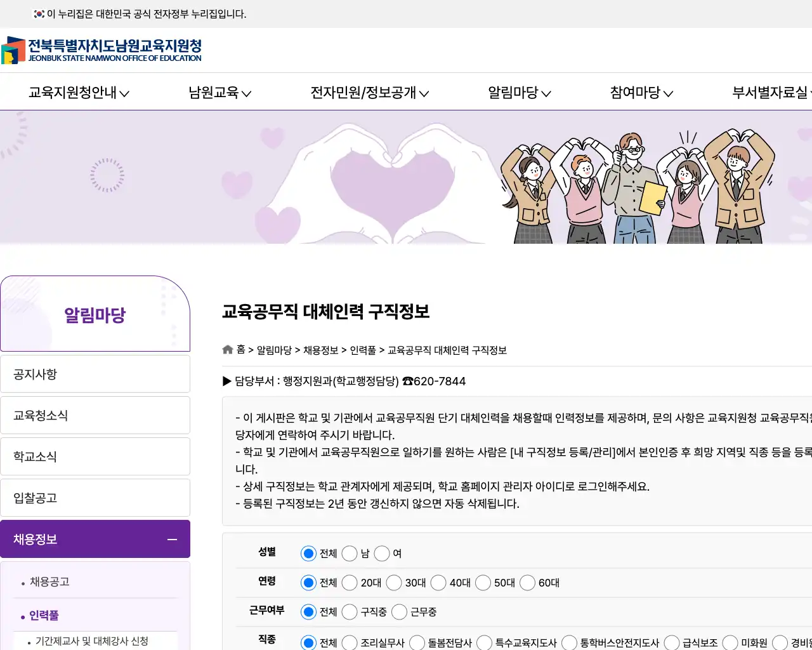812x650 pixels.
Task: Expand the 참여마당 navigation dropdown
Action: (640, 92)
